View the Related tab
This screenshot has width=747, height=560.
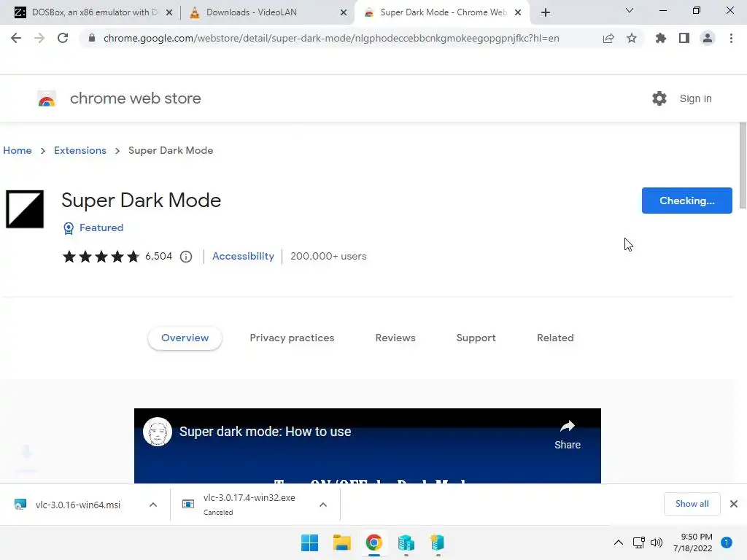(x=555, y=338)
